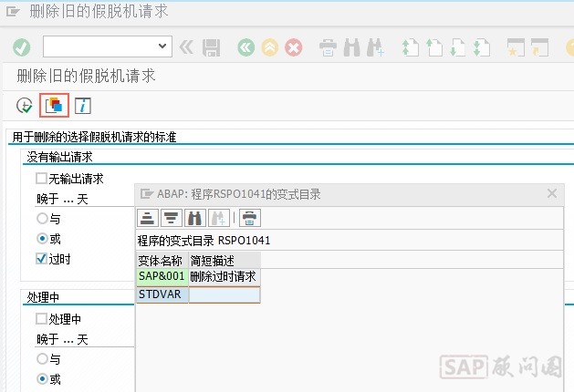The image size is (574, 392).
Task: Collapse the command field with double-chevron icon
Action: (x=186, y=47)
